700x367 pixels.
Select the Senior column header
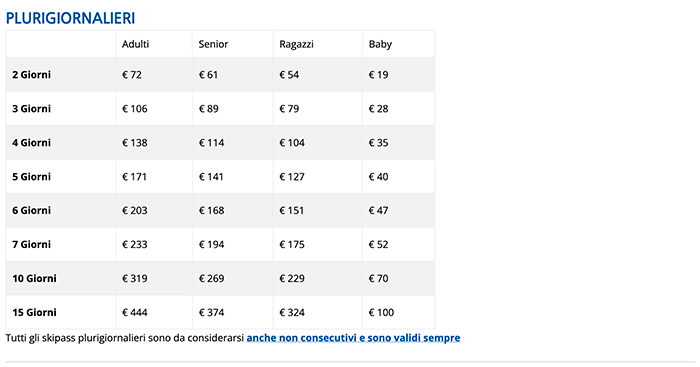tap(213, 44)
